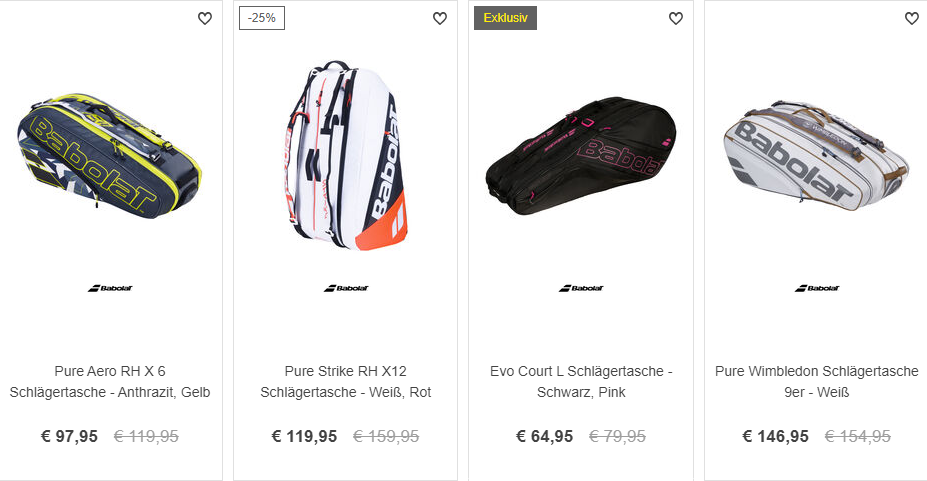
Task: Toggle wishlist heart on Evo Court L bag
Action: [x=676, y=18]
